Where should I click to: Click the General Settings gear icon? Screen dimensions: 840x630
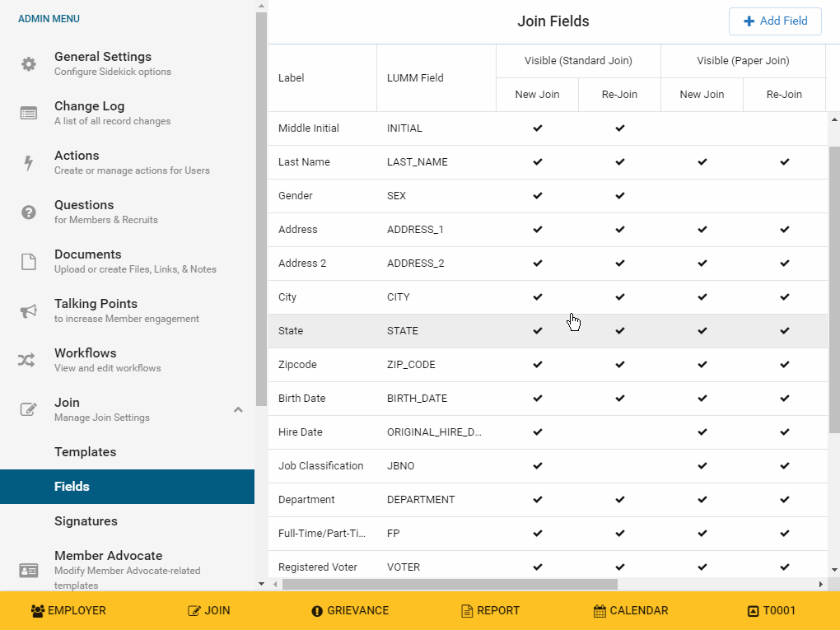tap(29, 64)
